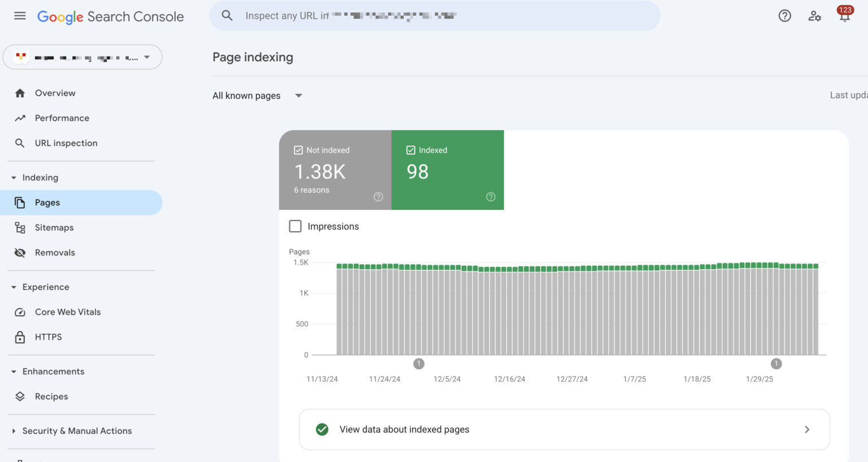The height and width of the screenshot is (462, 868).
Task: Click the Removals eye-slash icon
Action: (x=19, y=252)
